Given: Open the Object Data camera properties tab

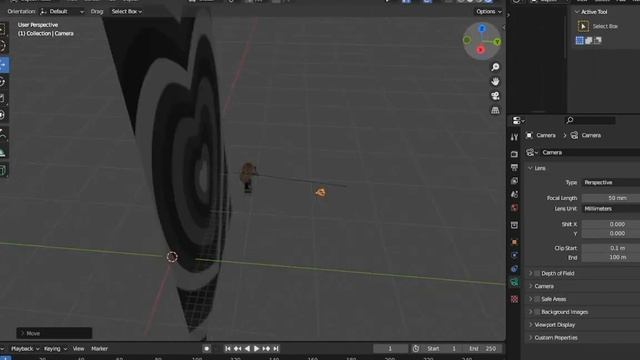Looking at the screenshot, I should click(x=514, y=282).
